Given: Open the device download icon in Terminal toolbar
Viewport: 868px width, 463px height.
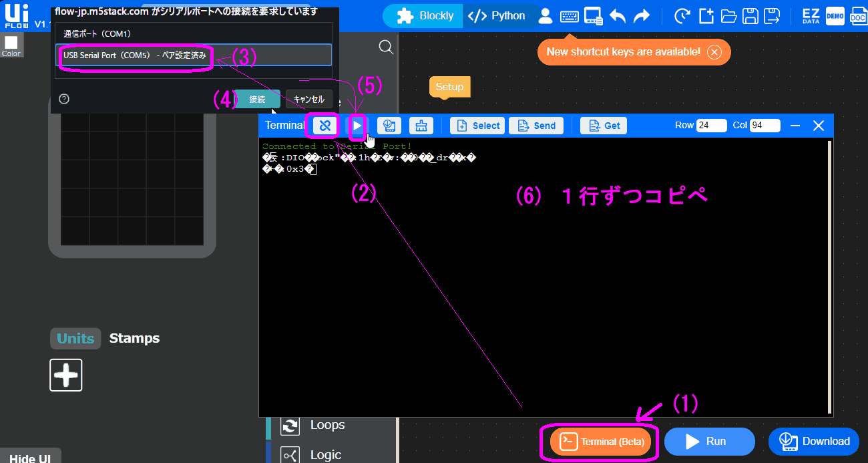Looking at the screenshot, I should pyautogui.click(x=389, y=126).
